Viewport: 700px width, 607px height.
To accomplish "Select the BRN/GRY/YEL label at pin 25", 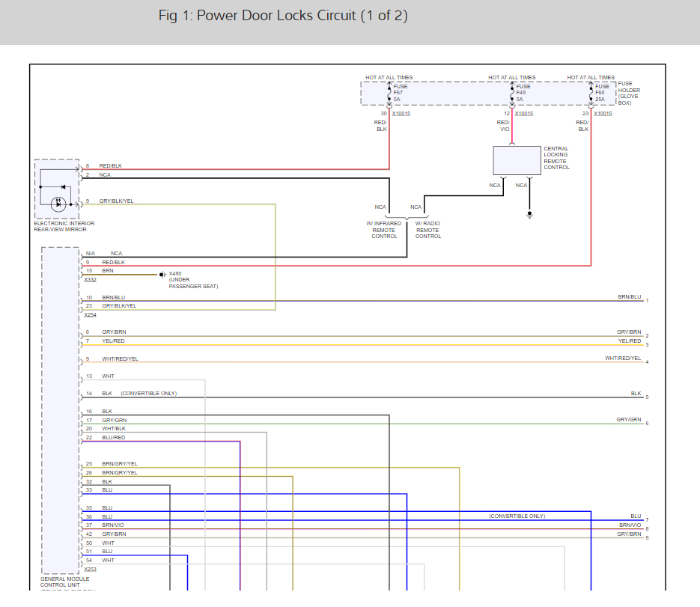I will 120,464.
